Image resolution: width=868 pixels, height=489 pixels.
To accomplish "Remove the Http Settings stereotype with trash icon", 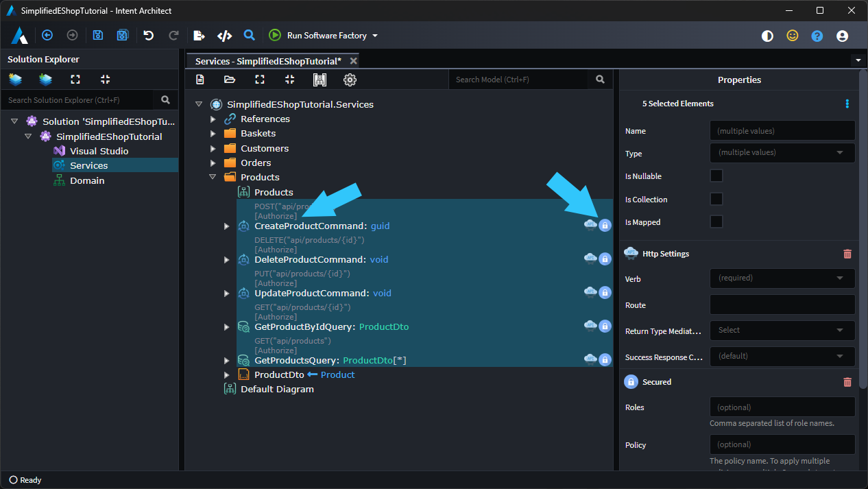I will tap(847, 254).
